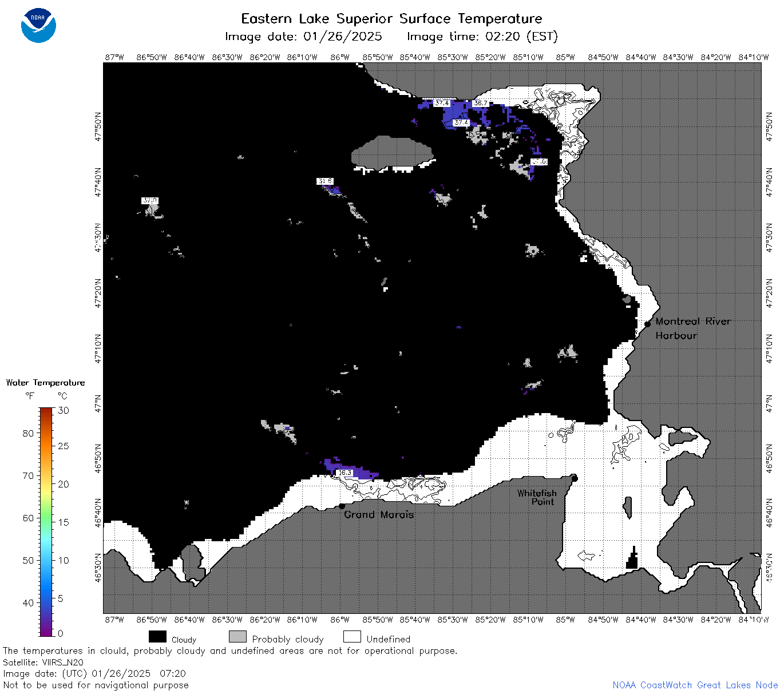The width and height of the screenshot is (784, 694).
Task: Click the rainbow water temperature color bar
Action: click(46, 522)
